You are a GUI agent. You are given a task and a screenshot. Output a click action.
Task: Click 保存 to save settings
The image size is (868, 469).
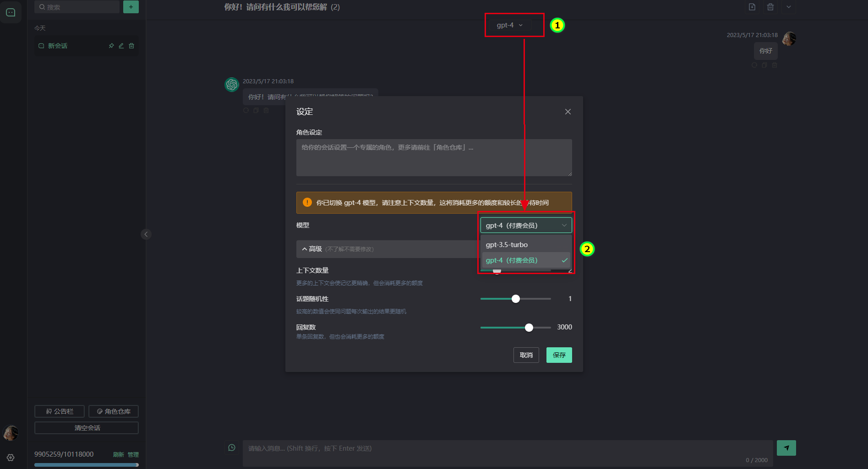point(559,355)
